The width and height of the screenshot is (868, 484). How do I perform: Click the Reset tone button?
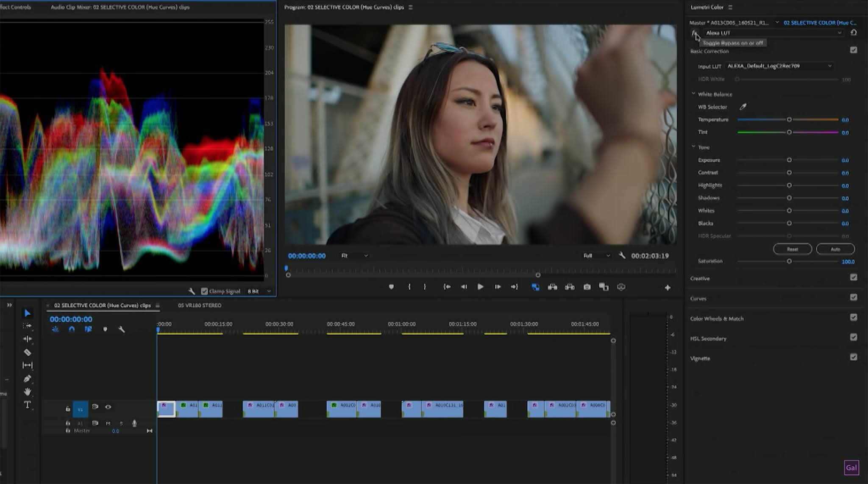point(792,249)
